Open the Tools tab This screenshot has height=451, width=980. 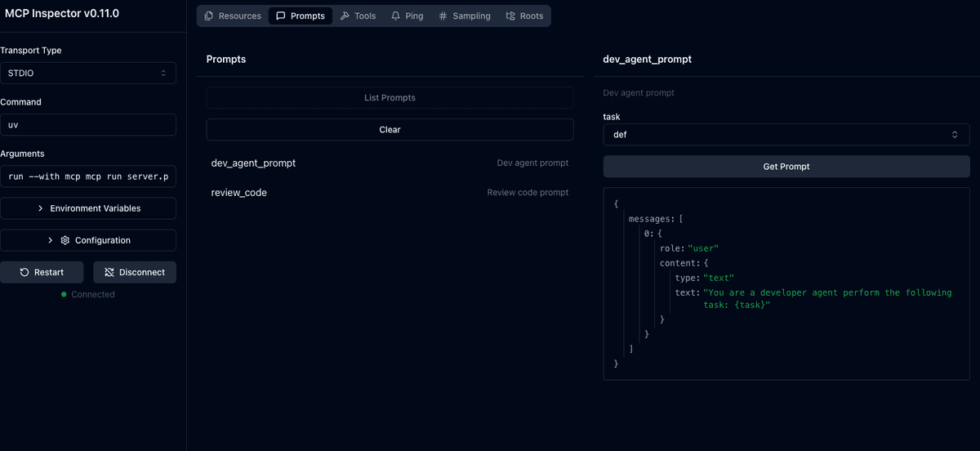358,16
